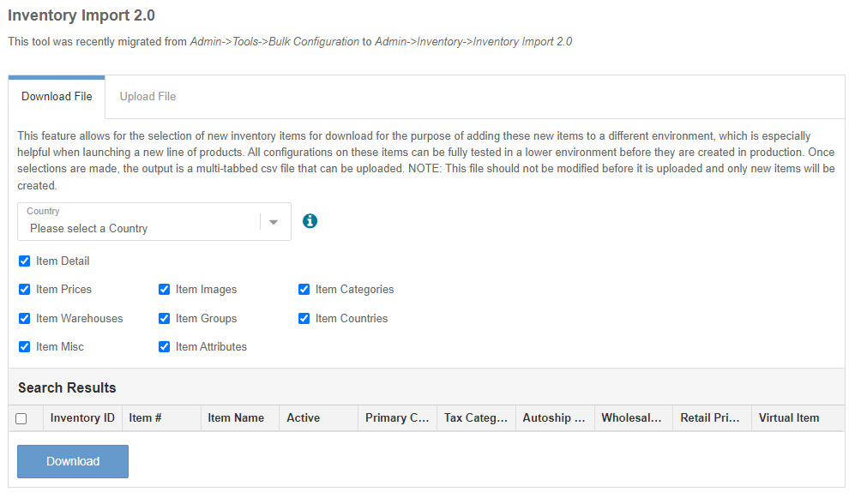Toggle the Item Countries checkbox
The width and height of the screenshot is (849, 504).
pyautogui.click(x=304, y=319)
